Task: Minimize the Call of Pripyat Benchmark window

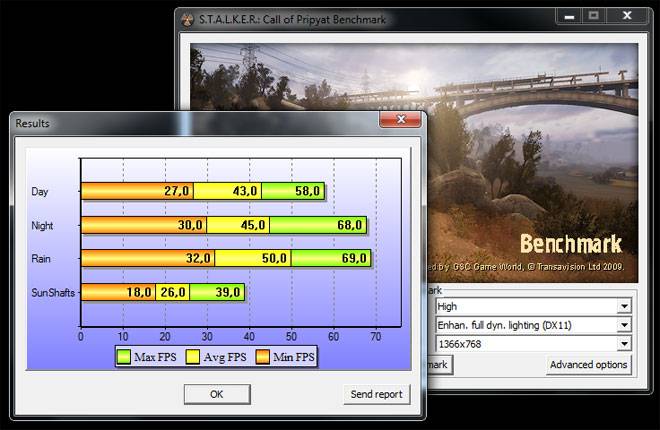Action: click(x=570, y=16)
